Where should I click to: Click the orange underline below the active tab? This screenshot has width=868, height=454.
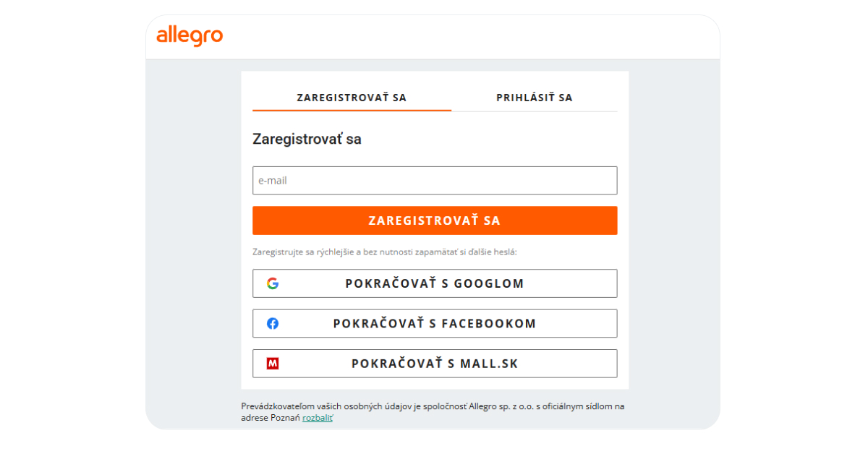pos(352,110)
